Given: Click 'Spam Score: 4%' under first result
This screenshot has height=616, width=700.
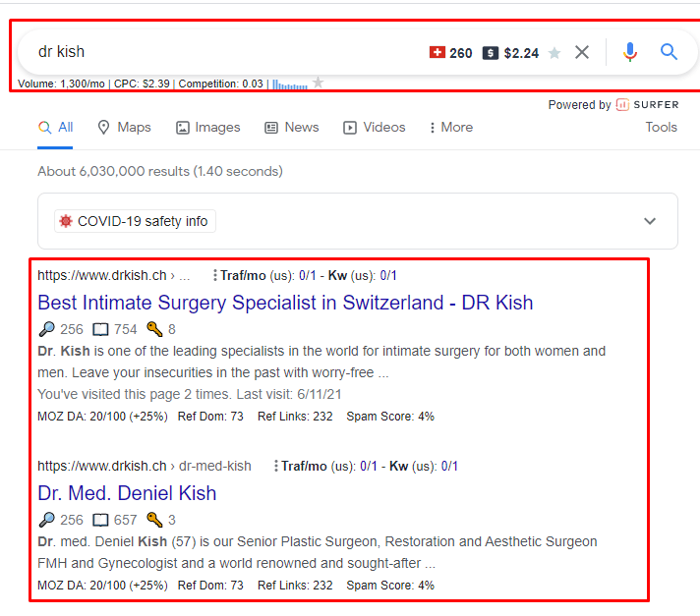Looking at the screenshot, I should click(390, 417).
